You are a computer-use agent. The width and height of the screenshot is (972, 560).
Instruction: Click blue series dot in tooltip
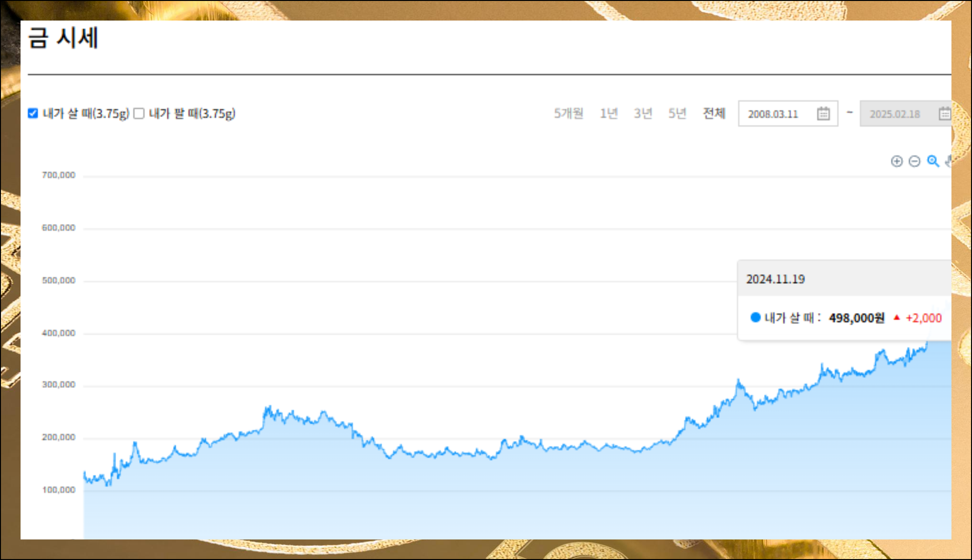(x=755, y=317)
